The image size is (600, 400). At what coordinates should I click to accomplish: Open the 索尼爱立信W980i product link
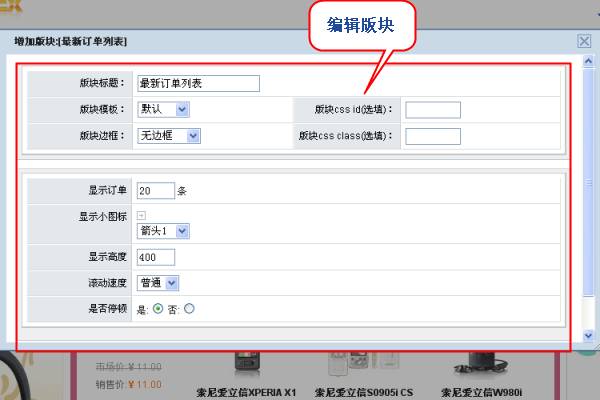coord(481,392)
